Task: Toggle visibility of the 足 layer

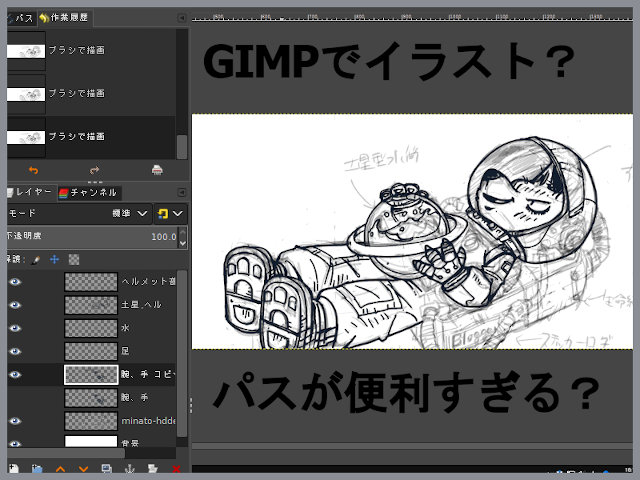Action: [x=15, y=351]
